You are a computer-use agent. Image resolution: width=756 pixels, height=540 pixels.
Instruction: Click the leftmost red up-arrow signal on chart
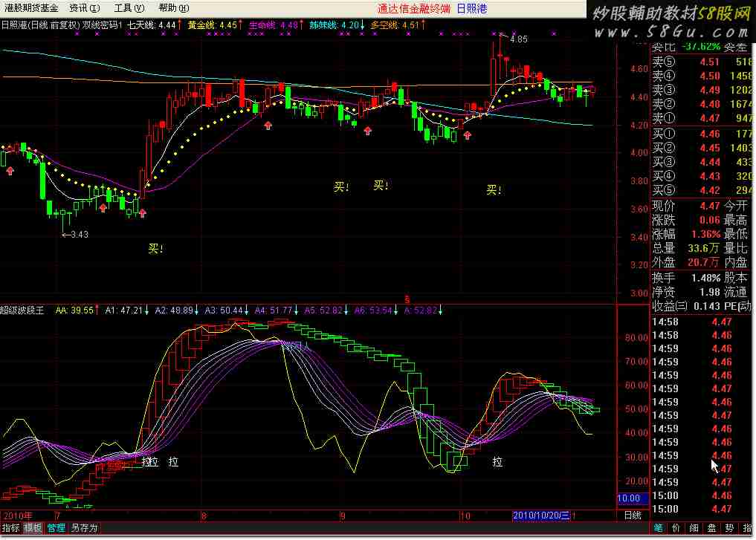click(10, 172)
